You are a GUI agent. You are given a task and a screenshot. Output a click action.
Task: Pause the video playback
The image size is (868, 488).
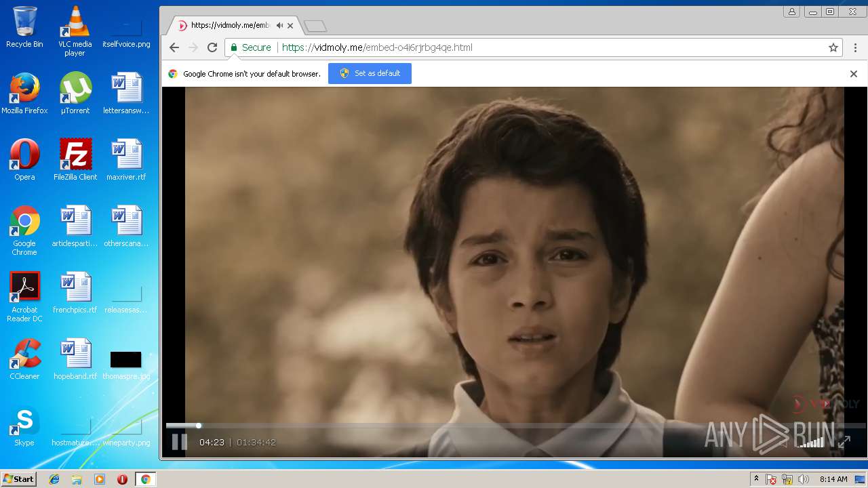click(179, 442)
